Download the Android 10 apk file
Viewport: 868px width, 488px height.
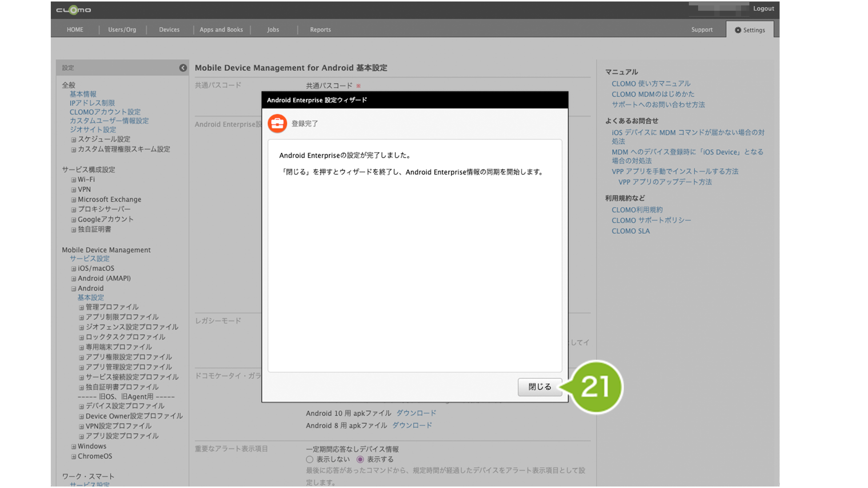416,413
